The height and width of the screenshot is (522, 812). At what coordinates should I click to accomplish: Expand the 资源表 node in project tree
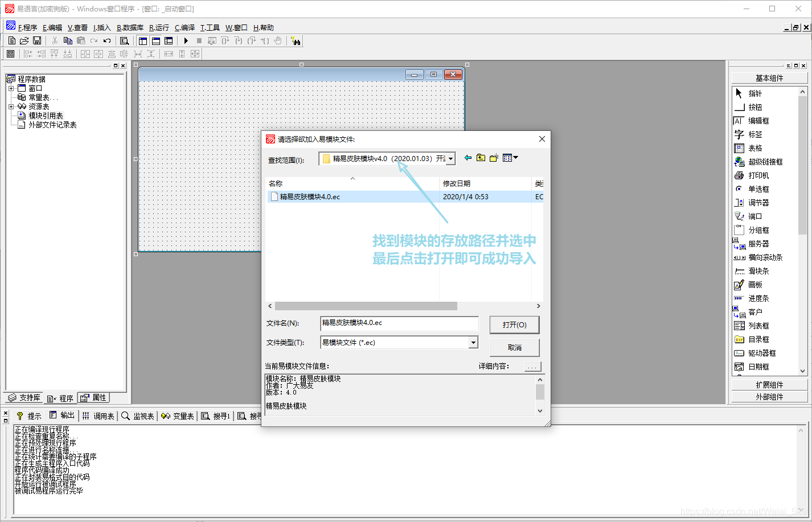(x=11, y=106)
